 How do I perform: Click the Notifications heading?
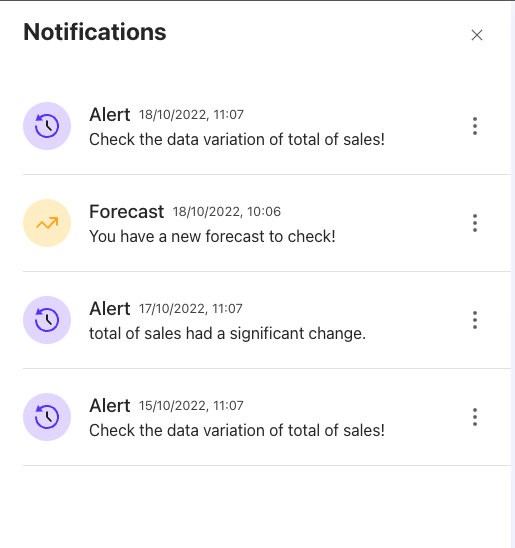(95, 32)
